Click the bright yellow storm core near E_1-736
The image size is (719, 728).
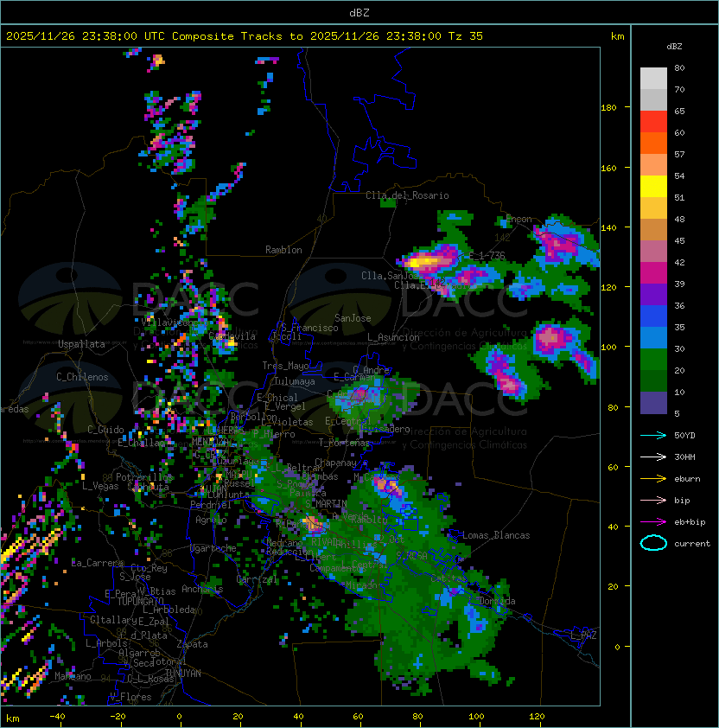(423, 262)
